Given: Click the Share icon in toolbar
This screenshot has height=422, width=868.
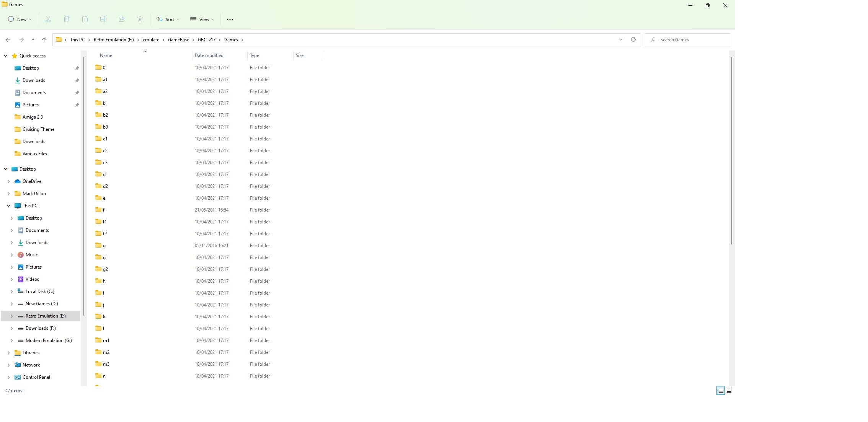Looking at the screenshot, I should tap(122, 19).
